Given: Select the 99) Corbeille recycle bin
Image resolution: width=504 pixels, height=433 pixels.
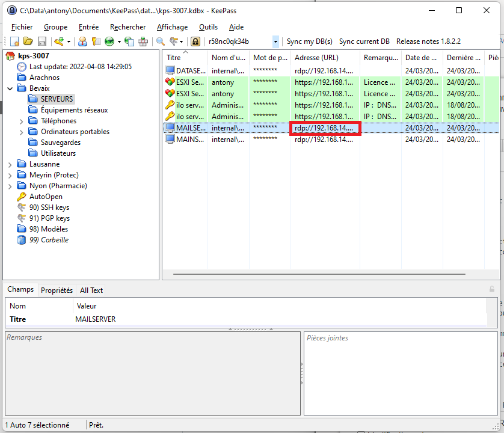Looking at the screenshot, I should (x=49, y=240).
